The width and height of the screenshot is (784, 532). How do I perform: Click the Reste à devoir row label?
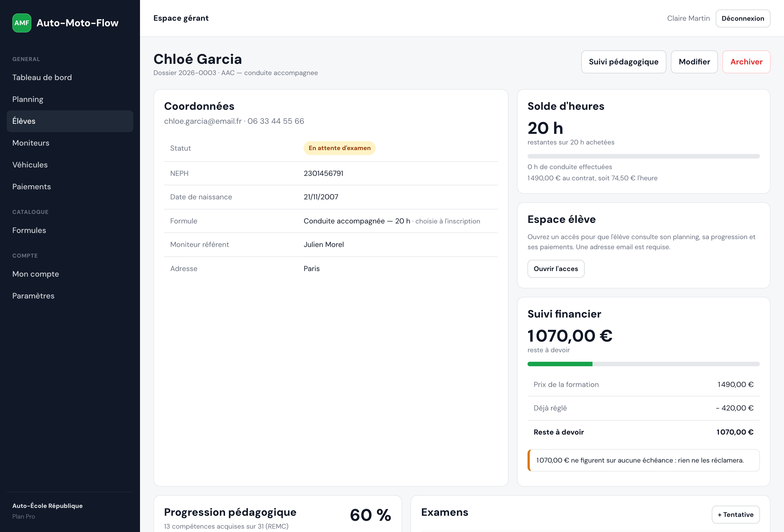[x=559, y=432]
